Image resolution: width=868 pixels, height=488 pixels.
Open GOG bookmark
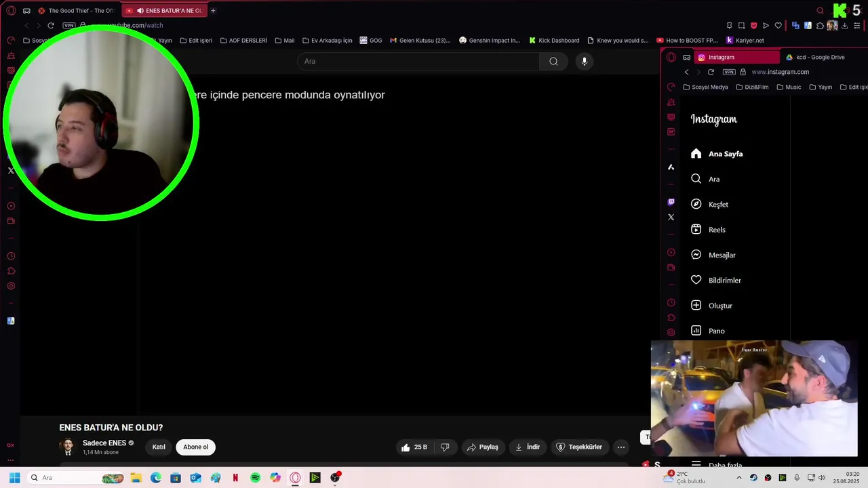pyautogui.click(x=371, y=41)
